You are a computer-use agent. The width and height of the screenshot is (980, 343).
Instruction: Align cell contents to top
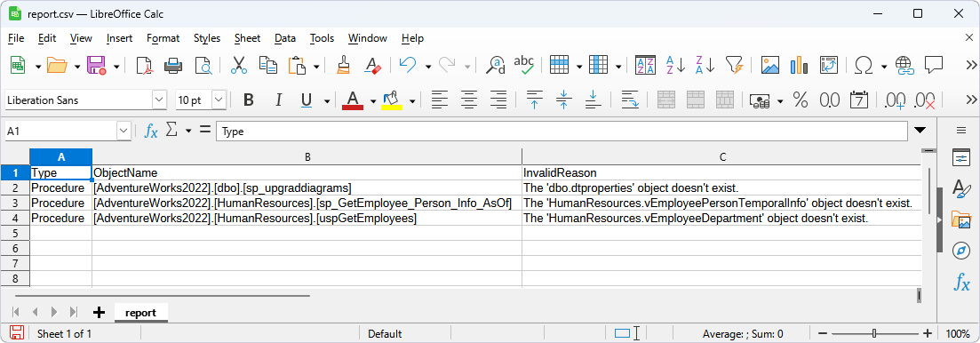534,100
